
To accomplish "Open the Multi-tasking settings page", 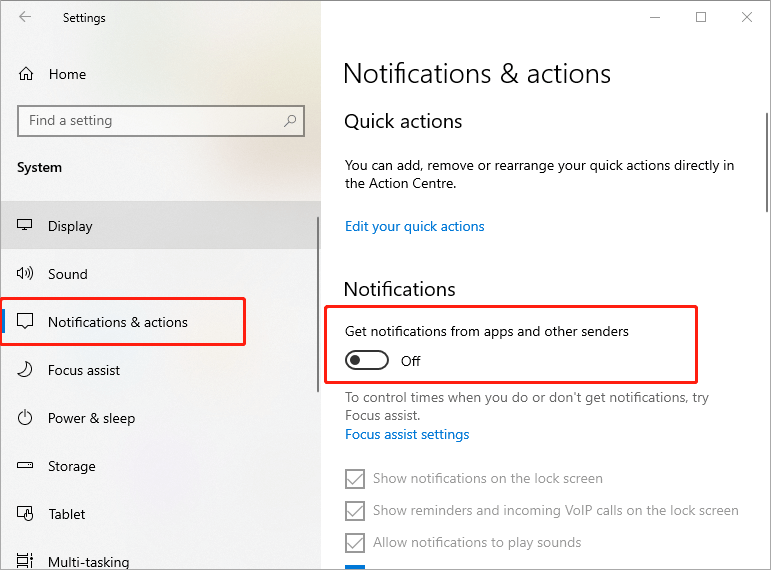I will coord(89,561).
